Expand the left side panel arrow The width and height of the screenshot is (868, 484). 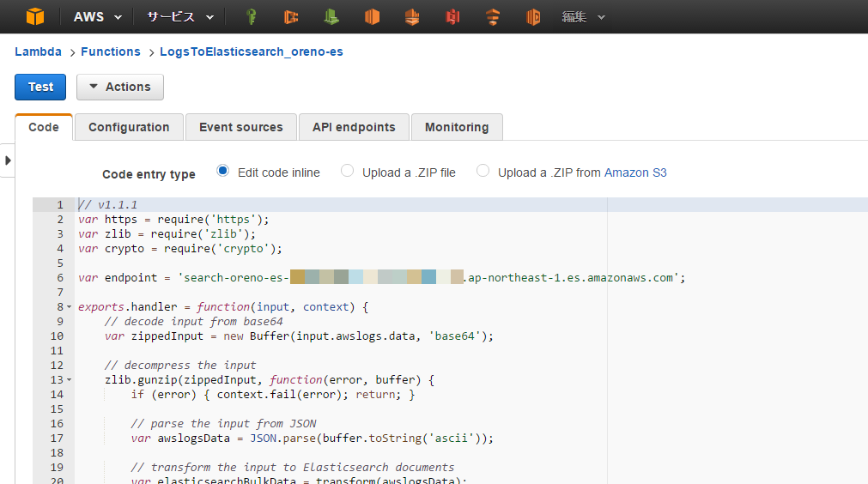tap(8, 160)
